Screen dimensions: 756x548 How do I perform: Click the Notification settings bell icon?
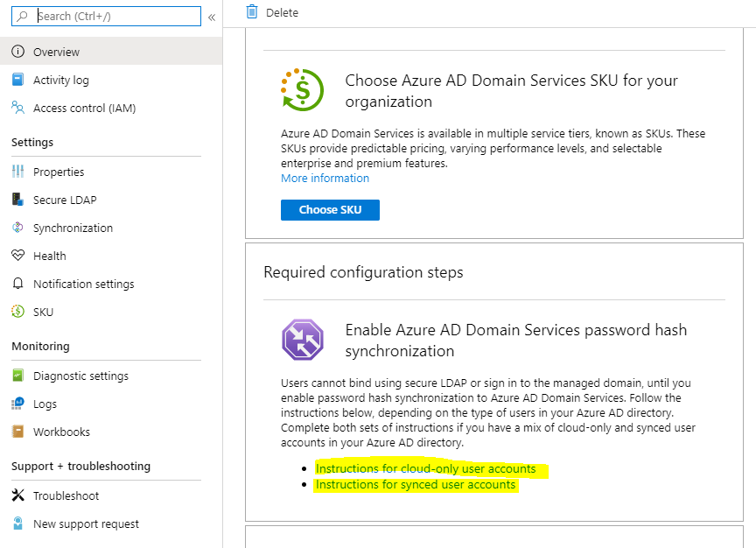(x=17, y=284)
